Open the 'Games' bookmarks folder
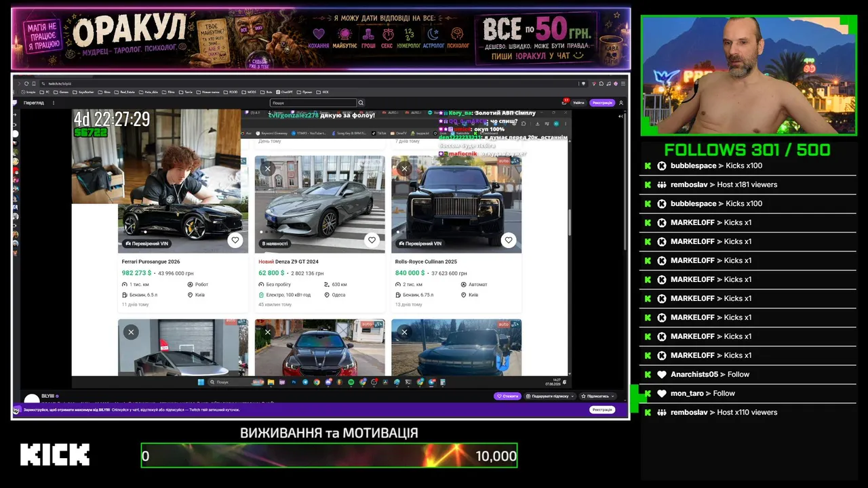 [62, 92]
